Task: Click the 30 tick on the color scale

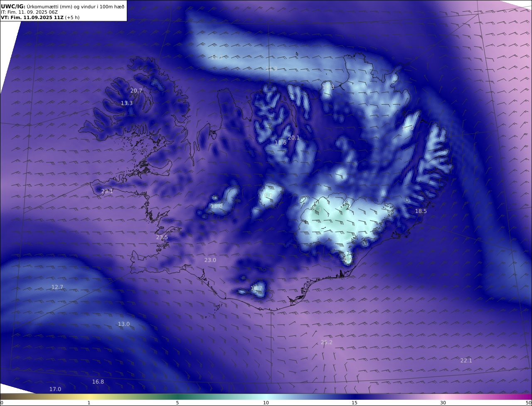Action: [x=443, y=403]
